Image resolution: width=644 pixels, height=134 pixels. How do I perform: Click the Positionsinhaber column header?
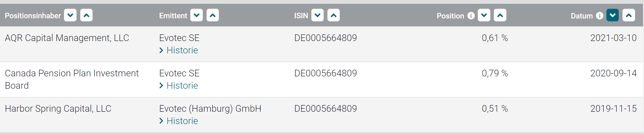33,16
